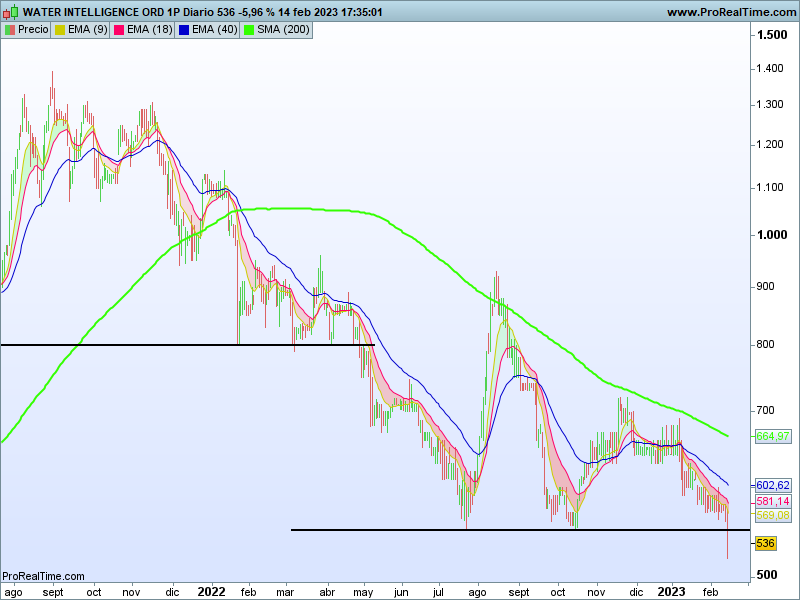This screenshot has width=800, height=600.
Task: Click the abr label on time axis
Action: click(327, 592)
